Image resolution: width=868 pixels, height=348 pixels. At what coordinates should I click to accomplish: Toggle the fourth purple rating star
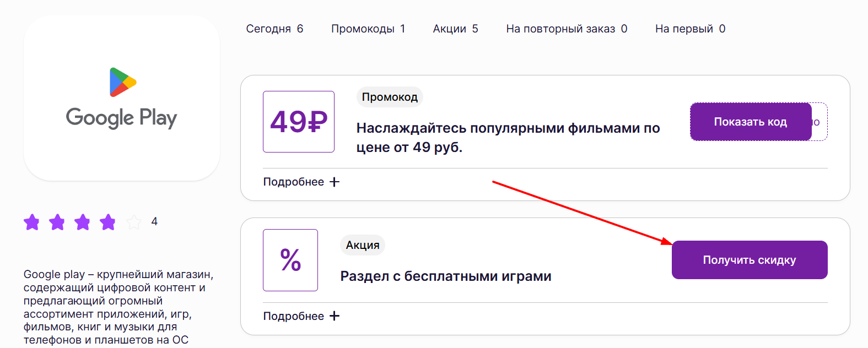click(107, 222)
